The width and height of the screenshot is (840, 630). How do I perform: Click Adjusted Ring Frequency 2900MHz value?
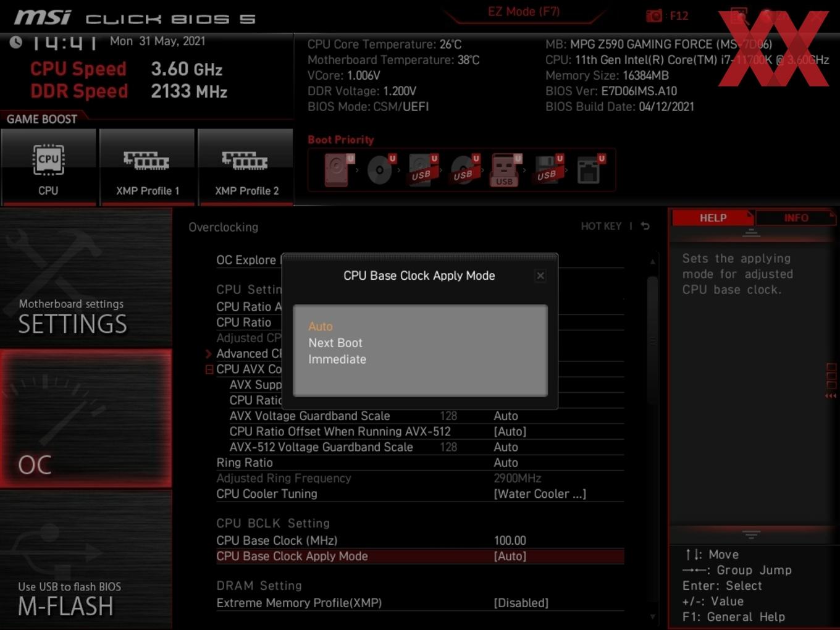517,479
